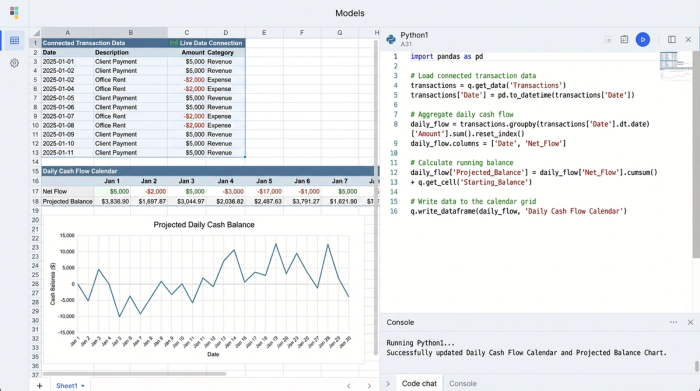Select Client Payment cell in row 12
The height and width of the screenshot is (391, 700).
pos(131,144)
